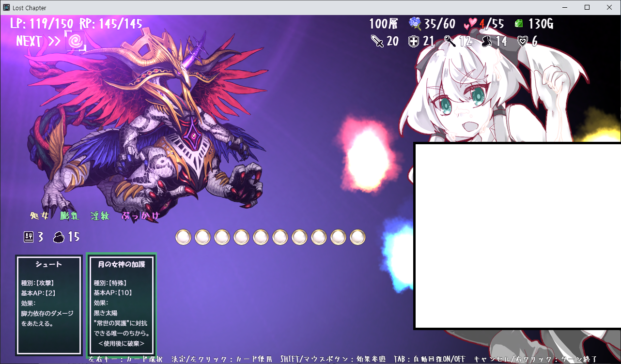This screenshot has width=621, height=364.
Task: Minimize the Lost Chapter window
Action: point(565,7)
